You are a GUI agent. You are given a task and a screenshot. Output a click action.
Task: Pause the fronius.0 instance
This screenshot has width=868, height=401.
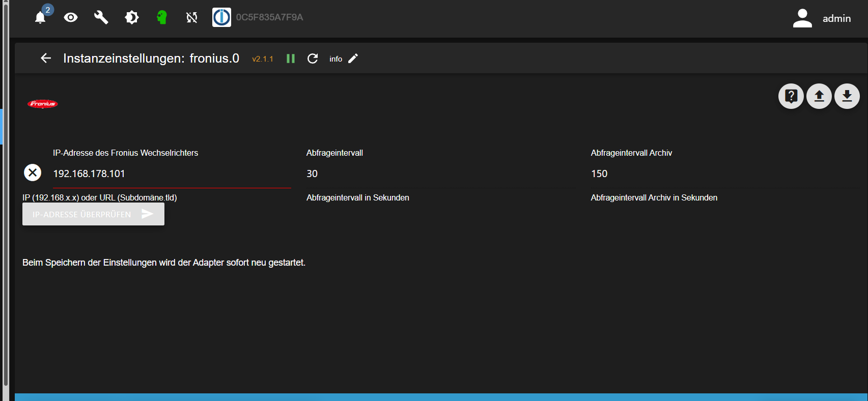click(291, 59)
